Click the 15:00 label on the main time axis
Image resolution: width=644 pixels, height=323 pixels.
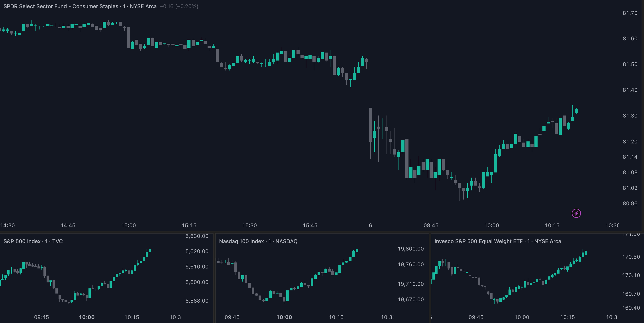(x=128, y=225)
